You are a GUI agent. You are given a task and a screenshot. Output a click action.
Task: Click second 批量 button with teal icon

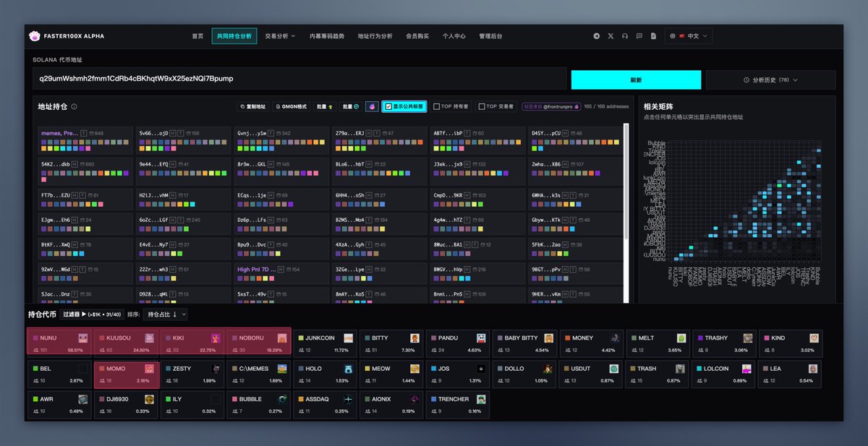pyautogui.click(x=351, y=106)
